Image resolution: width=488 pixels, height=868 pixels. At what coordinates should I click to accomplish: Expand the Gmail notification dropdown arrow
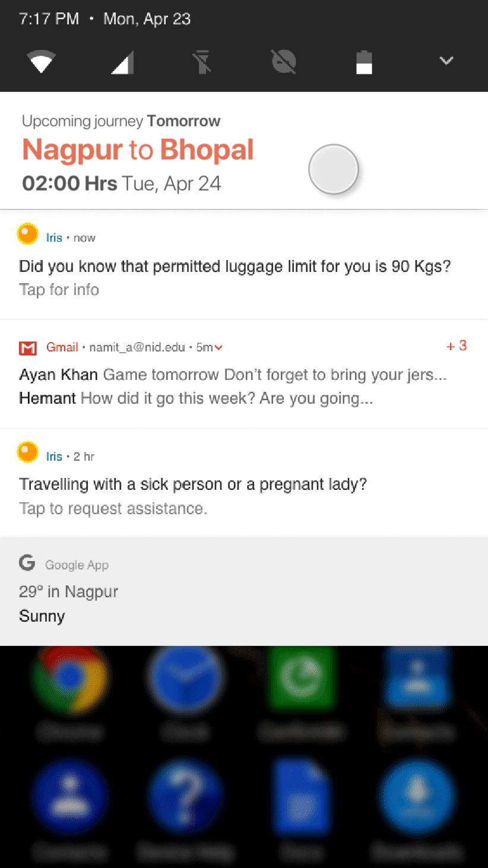pos(218,347)
